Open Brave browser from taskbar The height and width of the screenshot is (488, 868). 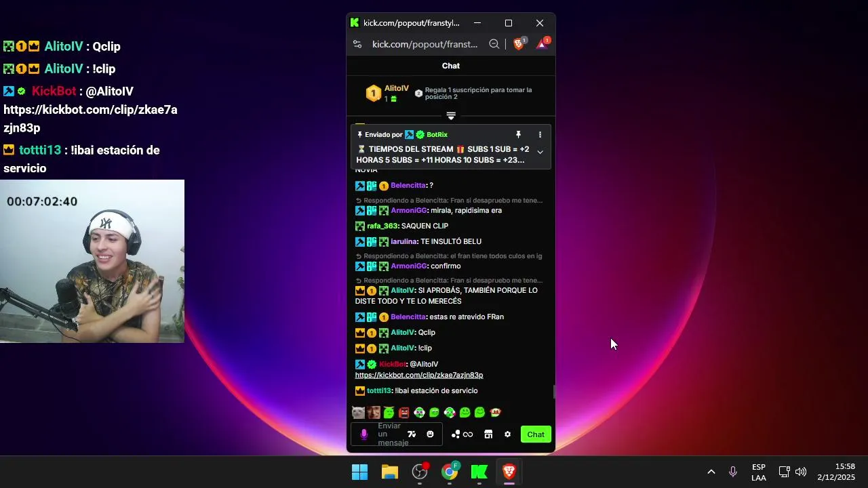(x=509, y=472)
